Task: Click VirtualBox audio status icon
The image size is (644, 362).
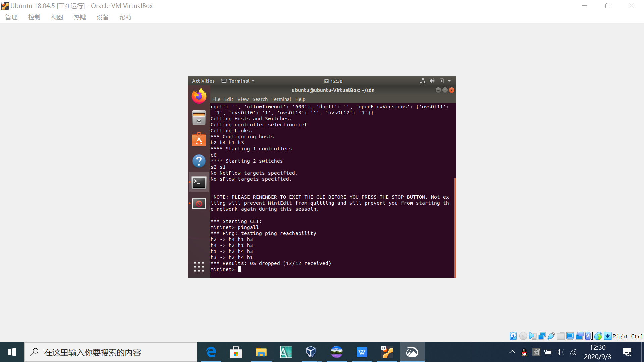Action: [532, 336]
